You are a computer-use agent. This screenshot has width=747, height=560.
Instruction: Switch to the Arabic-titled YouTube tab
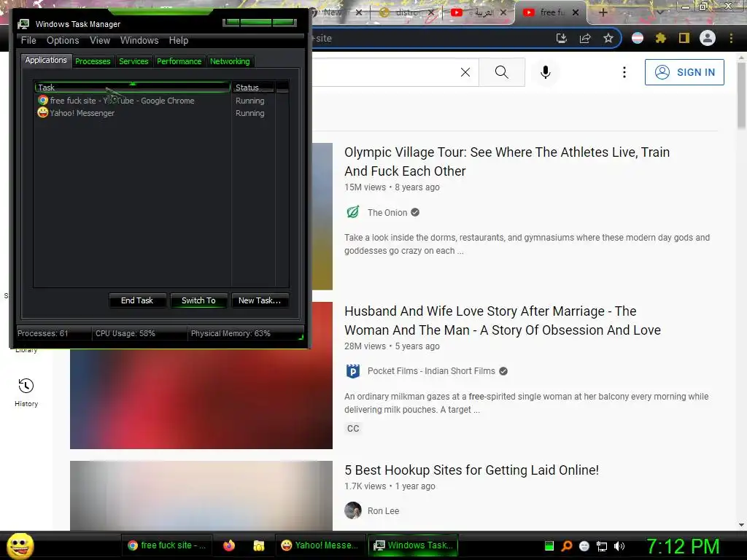[478, 12]
